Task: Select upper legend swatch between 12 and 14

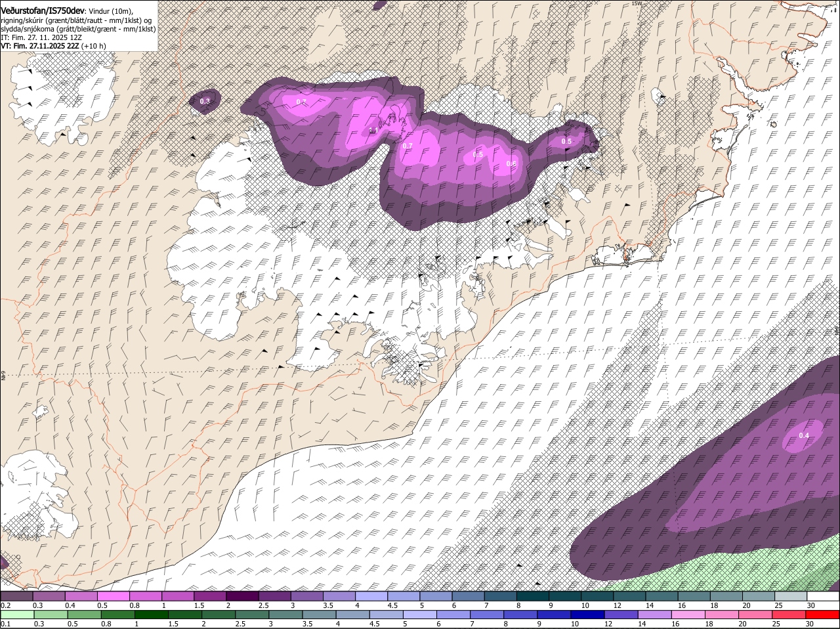Action: tap(630, 596)
